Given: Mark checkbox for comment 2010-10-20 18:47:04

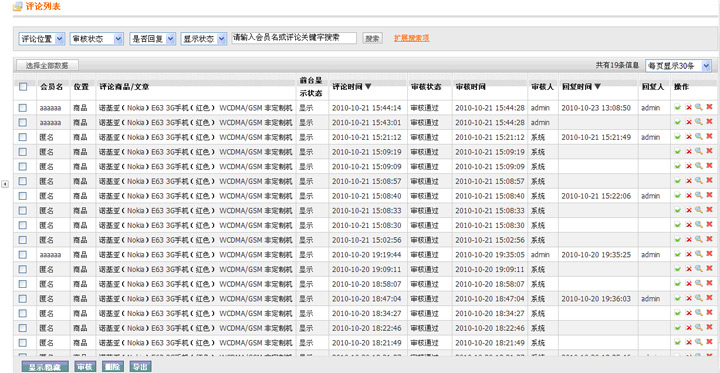Looking at the screenshot, I should click(x=23, y=299).
